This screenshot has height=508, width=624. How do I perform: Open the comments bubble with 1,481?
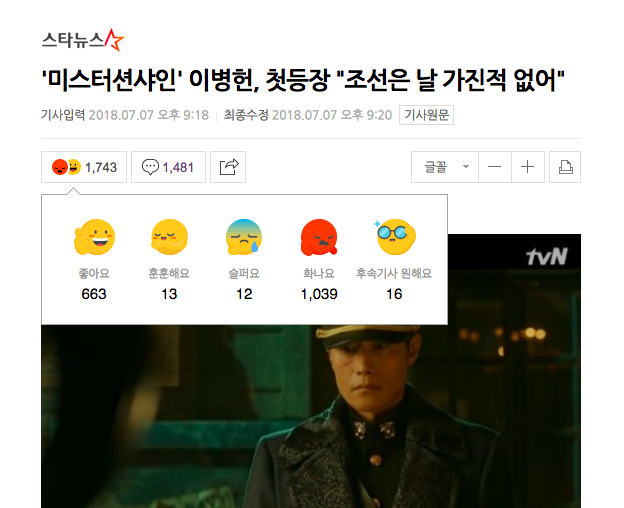(x=168, y=167)
